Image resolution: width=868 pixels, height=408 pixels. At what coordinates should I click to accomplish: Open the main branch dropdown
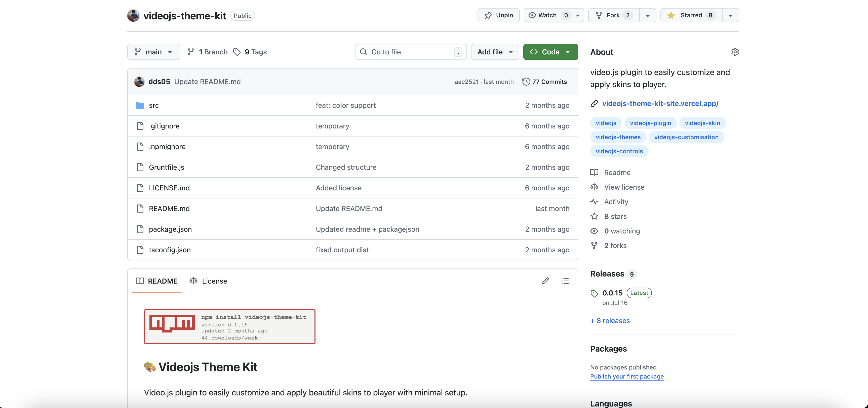(154, 52)
